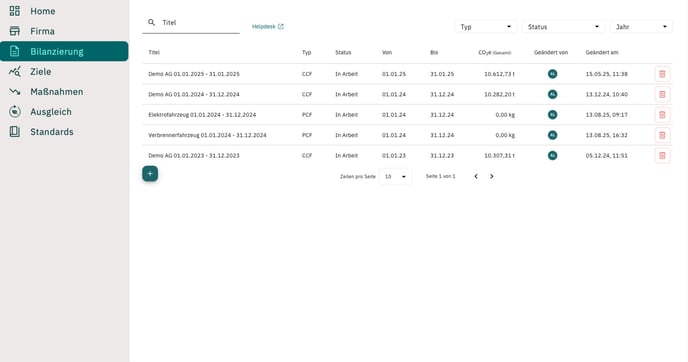
Task: Click the 13.12.24, 10:40 timestamp
Action: [x=606, y=94]
